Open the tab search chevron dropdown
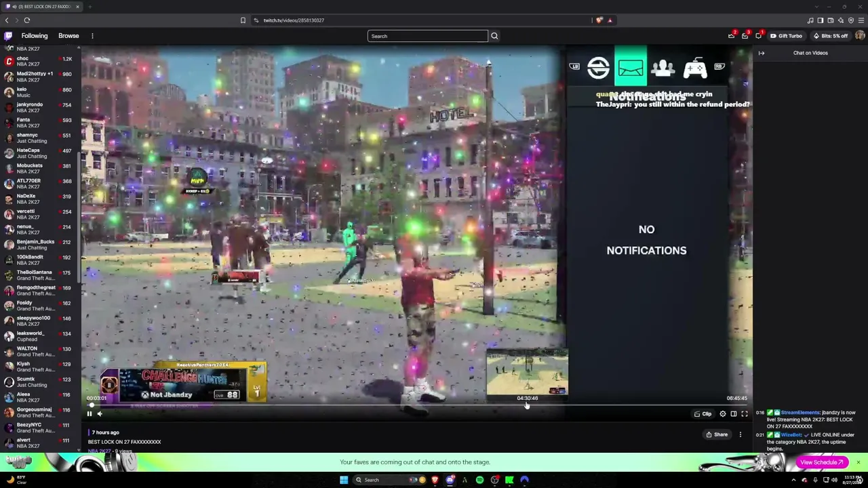The height and width of the screenshot is (488, 868). click(817, 7)
